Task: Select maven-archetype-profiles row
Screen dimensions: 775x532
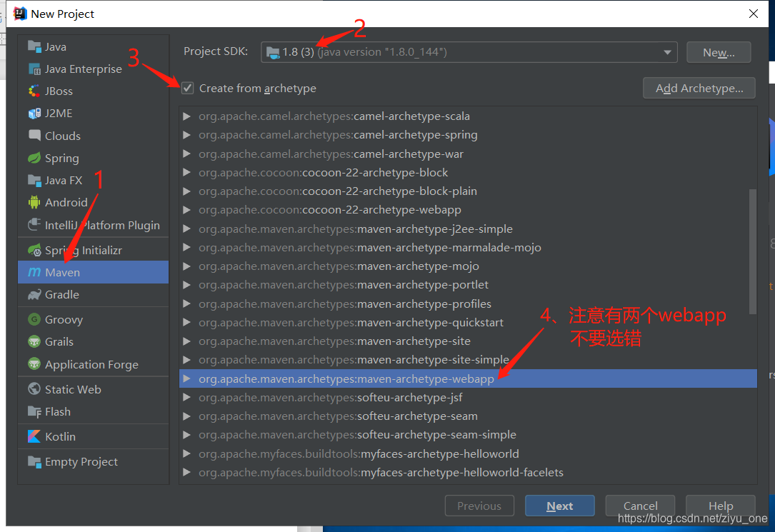Action: 468,303
